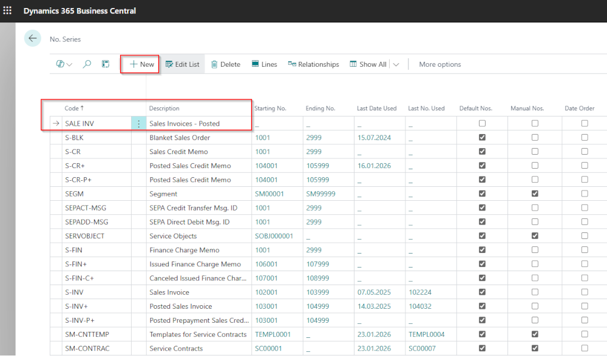Open starting number SOBJ000001

(x=274, y=236)
